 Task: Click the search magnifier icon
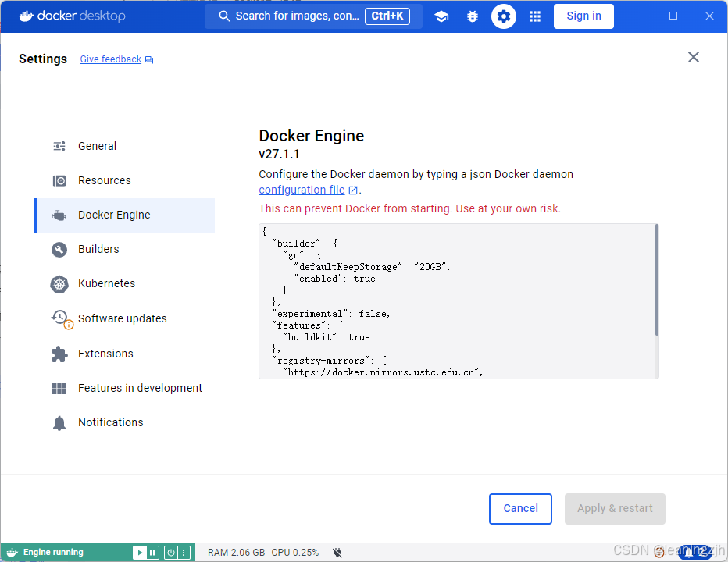coord(224,16)
